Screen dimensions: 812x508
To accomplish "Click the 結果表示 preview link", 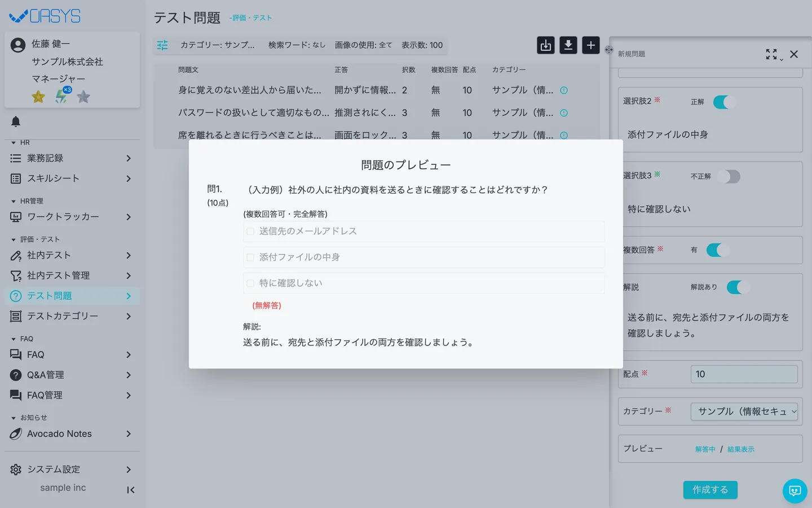I will click(741, 449).
